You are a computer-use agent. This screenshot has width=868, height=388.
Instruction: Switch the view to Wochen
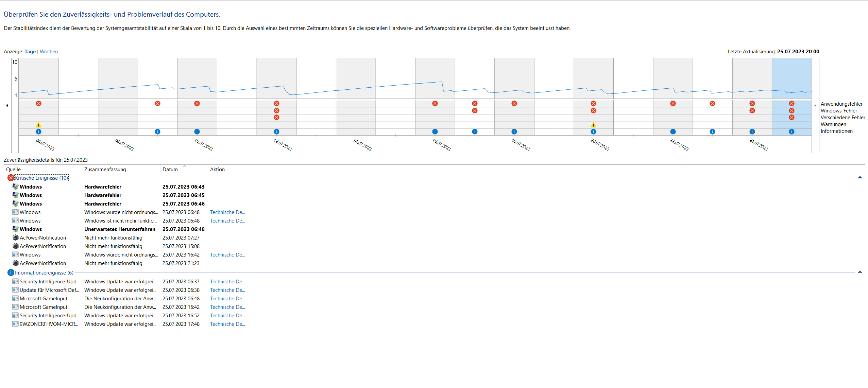[49, 52]
